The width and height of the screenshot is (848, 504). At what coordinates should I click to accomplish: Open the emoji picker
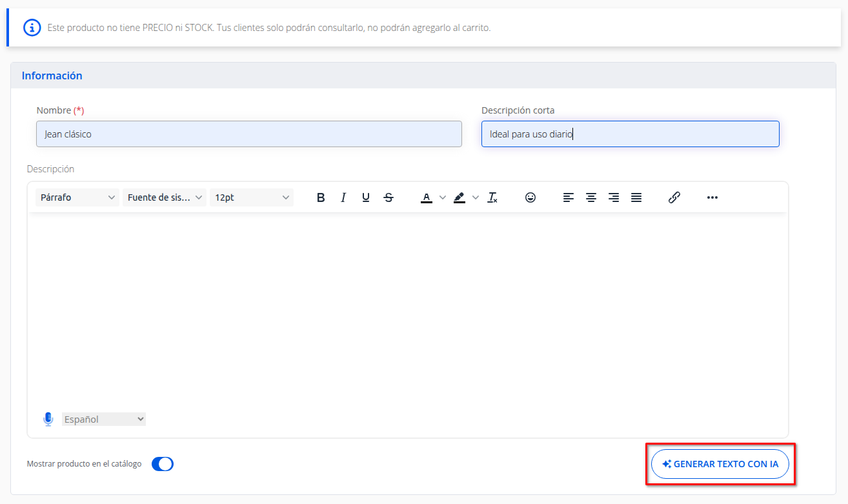click(530, 197)
